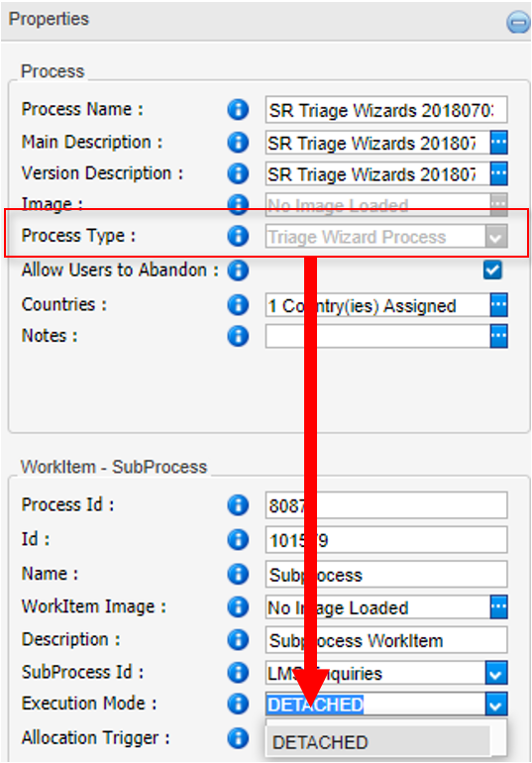This screenshot has width=532, height=763.
Task: Click info icon beside Allow Users to Abandon
Action: (238, 271)
